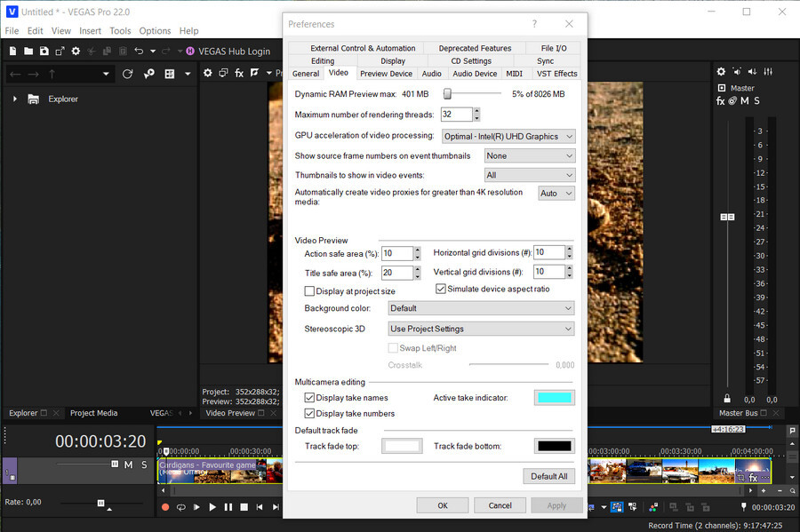800x532 pixels.
Task: Open the Options menu
Action: pos(155,30)
